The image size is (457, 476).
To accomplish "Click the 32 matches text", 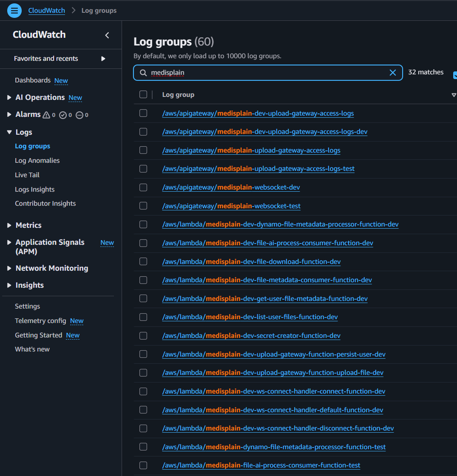I will click(x=426, y=72).
